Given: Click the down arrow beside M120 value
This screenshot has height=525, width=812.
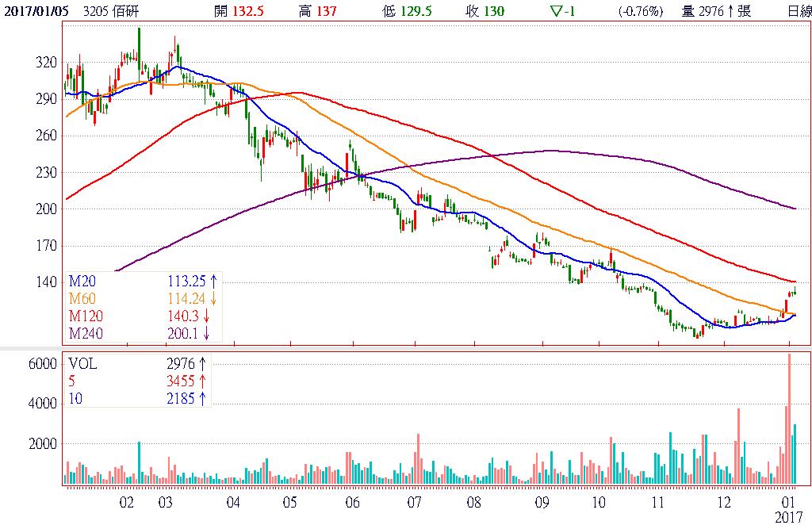Looking at the screenshot, I should point(207,316).
